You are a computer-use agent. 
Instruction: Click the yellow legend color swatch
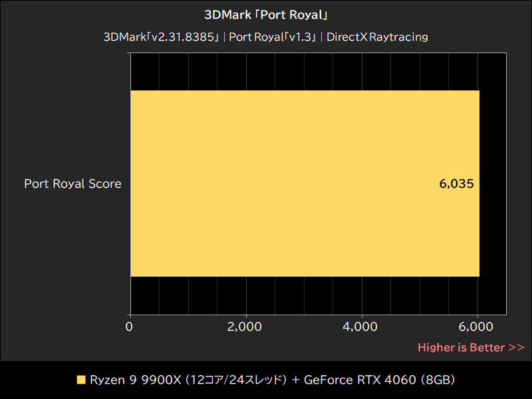(80, 380)
